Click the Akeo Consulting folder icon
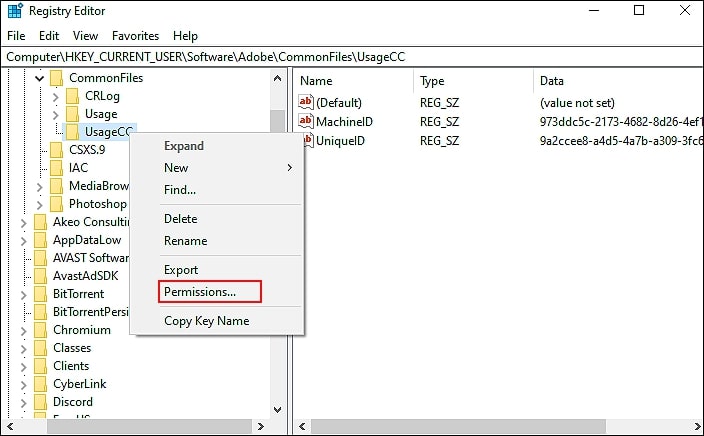This screenshot has height=436, width=704. [x=40, y=222]
